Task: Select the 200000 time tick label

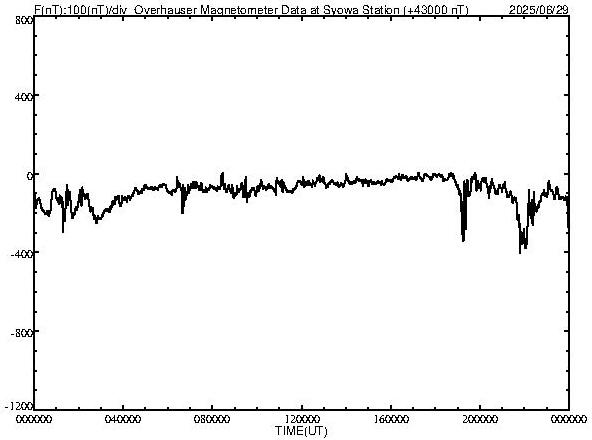Action: 480,419
